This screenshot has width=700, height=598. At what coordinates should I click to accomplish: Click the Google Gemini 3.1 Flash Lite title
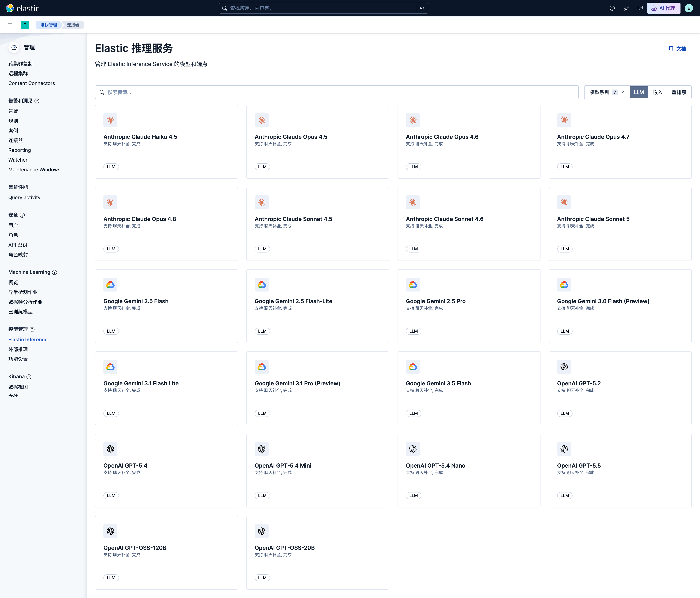141,383
